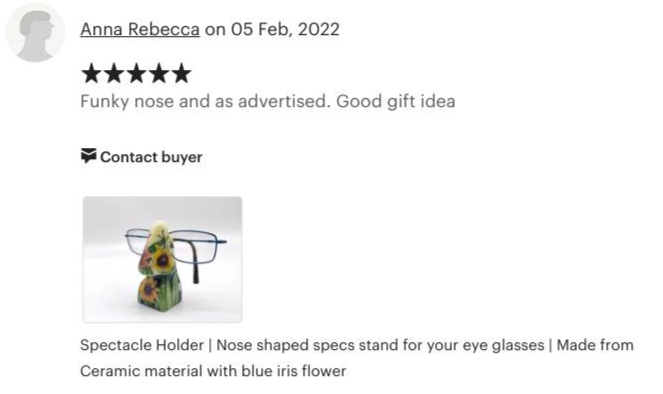Viewport: 663px width, 394px height.
Task: Click the reviewer's grey avatar silhouette
Action: coord(35,32)
